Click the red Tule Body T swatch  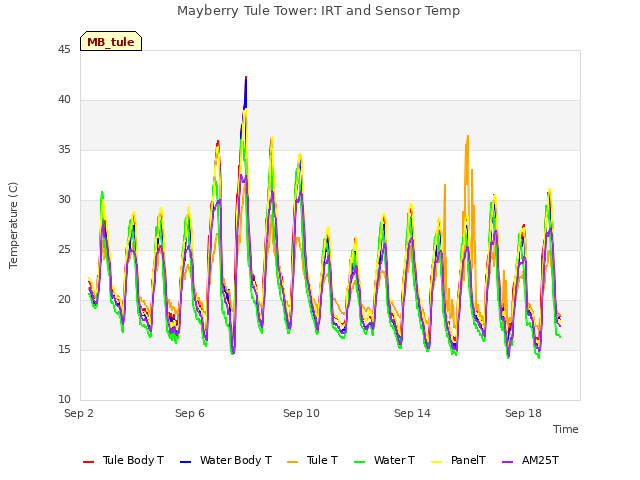click(x=89, y=462)
